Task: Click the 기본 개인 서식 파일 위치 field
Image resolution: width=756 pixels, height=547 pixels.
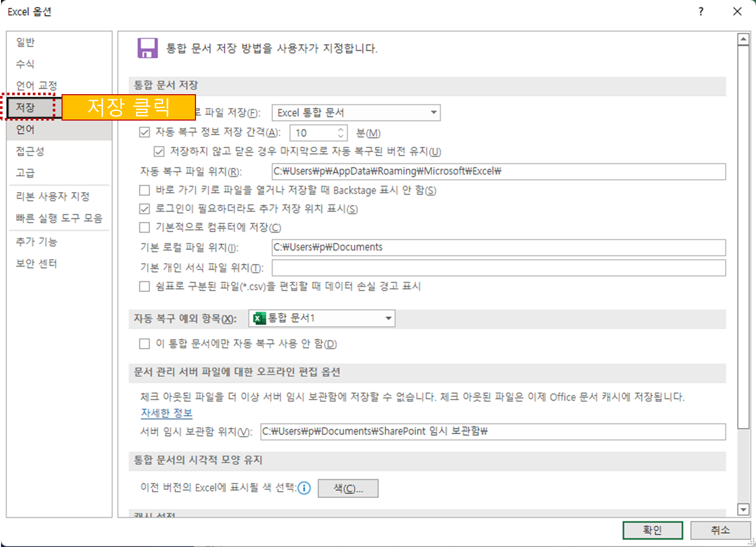Action: tap(499, 268)
